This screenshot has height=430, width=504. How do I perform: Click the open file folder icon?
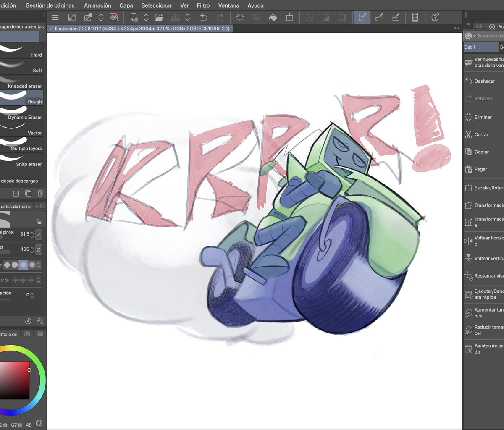(x=159, y=17)
